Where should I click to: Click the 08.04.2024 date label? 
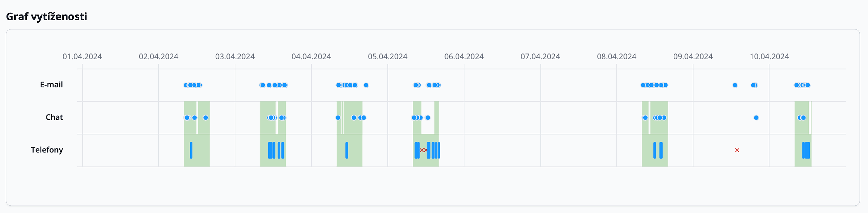click(x=616, y=57)
